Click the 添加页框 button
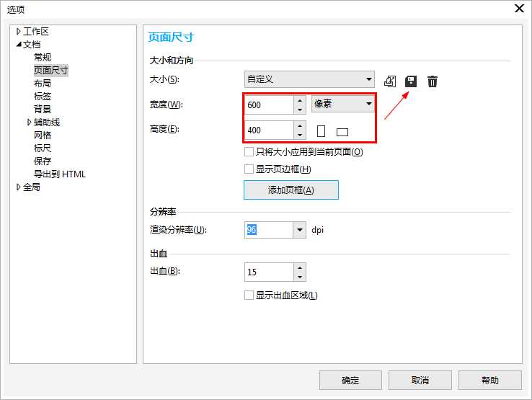 [291, 190]
